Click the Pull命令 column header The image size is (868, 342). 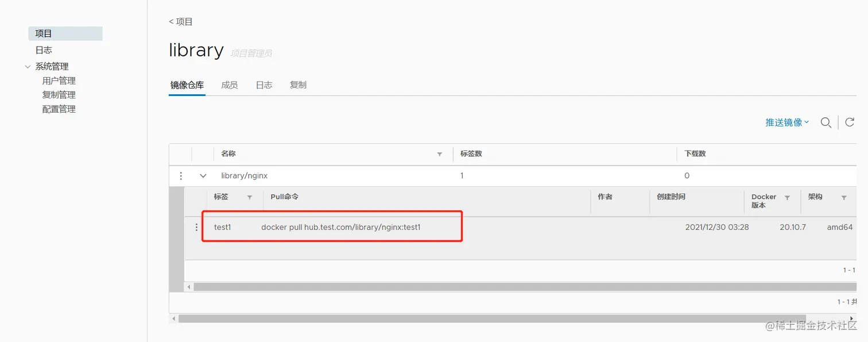click(x=285, y=197)
